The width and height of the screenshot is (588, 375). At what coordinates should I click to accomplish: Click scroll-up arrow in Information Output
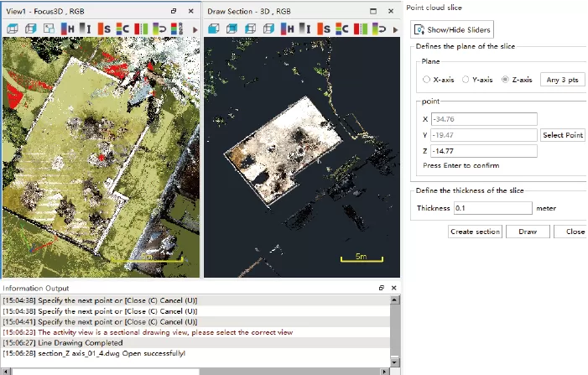click(394, 299)
